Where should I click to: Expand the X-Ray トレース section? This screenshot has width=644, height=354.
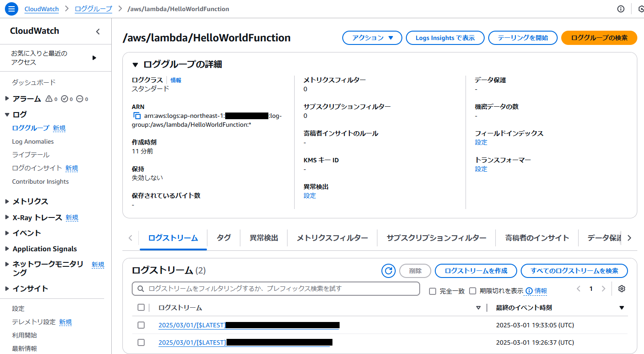click(x=7, y=217)
